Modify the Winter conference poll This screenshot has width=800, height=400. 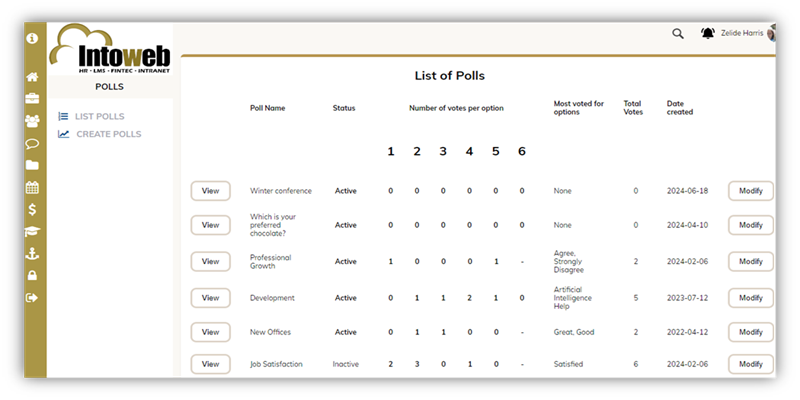tap(751, 191)
